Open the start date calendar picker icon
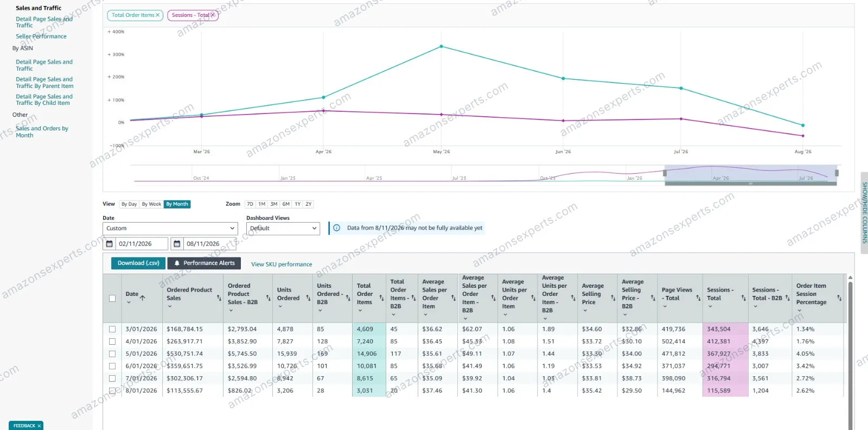 pos(110,244)
